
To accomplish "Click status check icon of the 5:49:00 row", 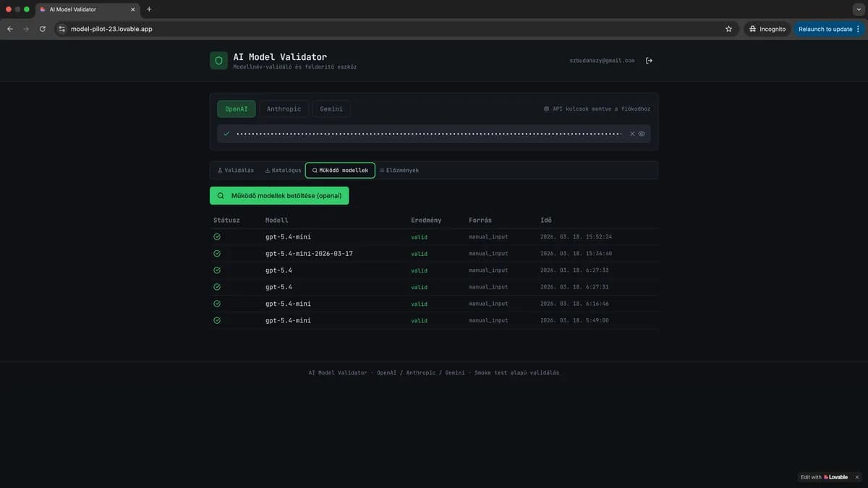I will click(x=217, y=320).
